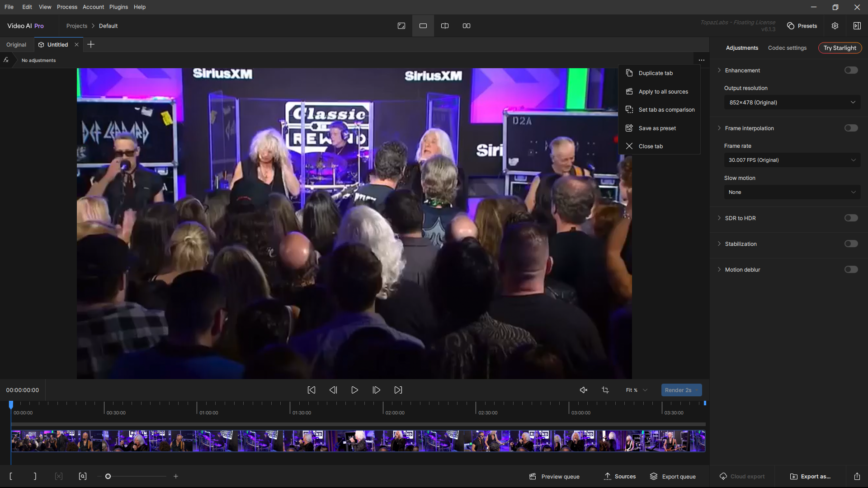Open the Process menu
The image size is (868, 488).
(67, 7)
